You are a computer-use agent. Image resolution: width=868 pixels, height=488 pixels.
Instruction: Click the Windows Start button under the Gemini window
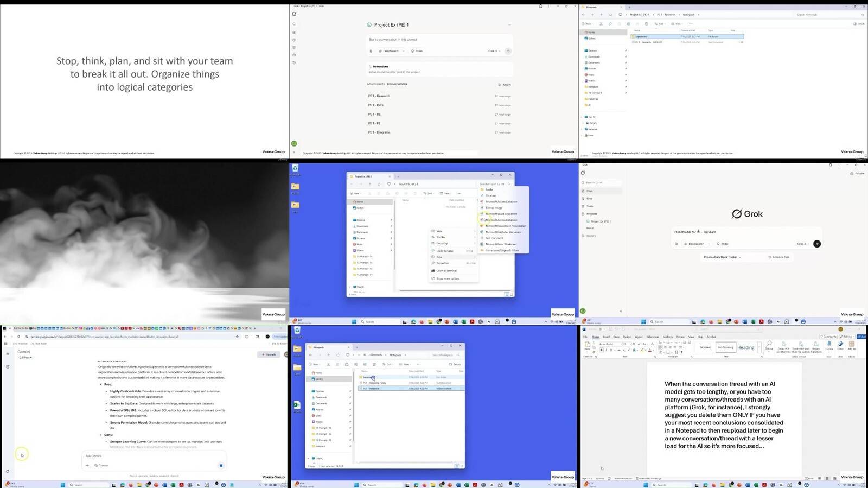pos(62,485)
